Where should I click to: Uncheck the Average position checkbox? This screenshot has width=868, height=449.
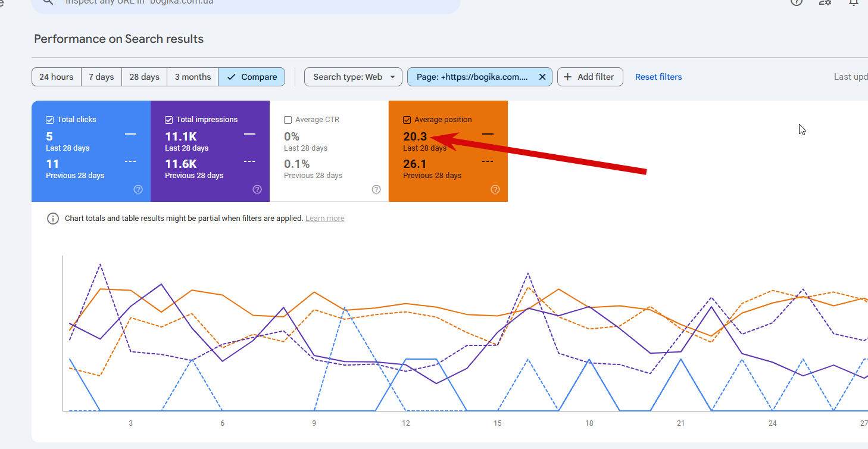point(407,120)
